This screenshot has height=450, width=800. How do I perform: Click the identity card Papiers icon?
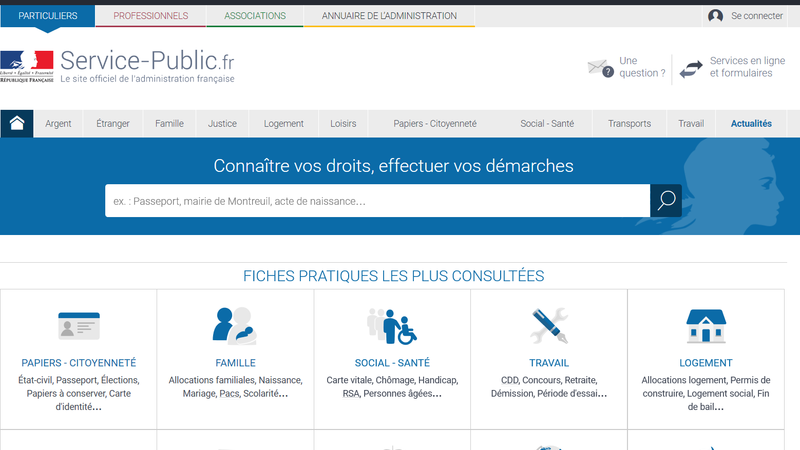coord(79,326)
